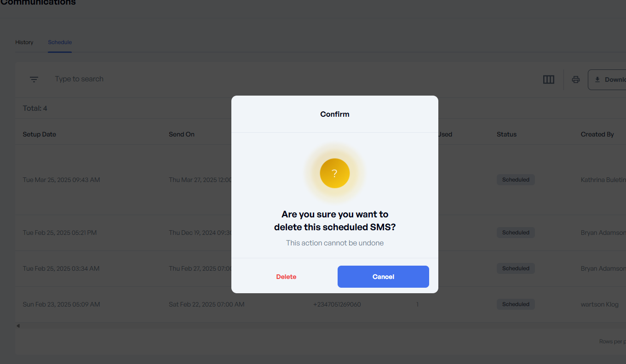Click the left scroll arrow under table

tap(18, 326)
